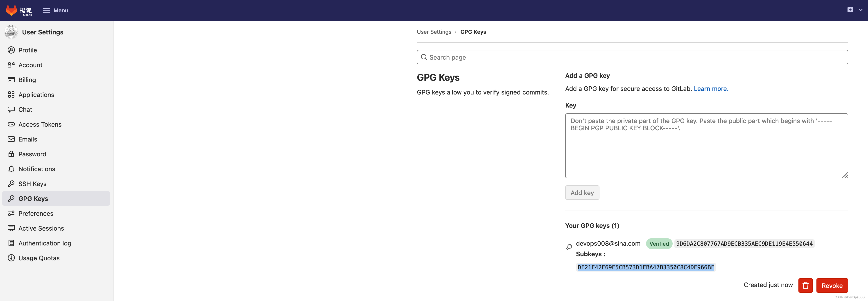
Task: Click the Add key button
Action: pos(582,193)
